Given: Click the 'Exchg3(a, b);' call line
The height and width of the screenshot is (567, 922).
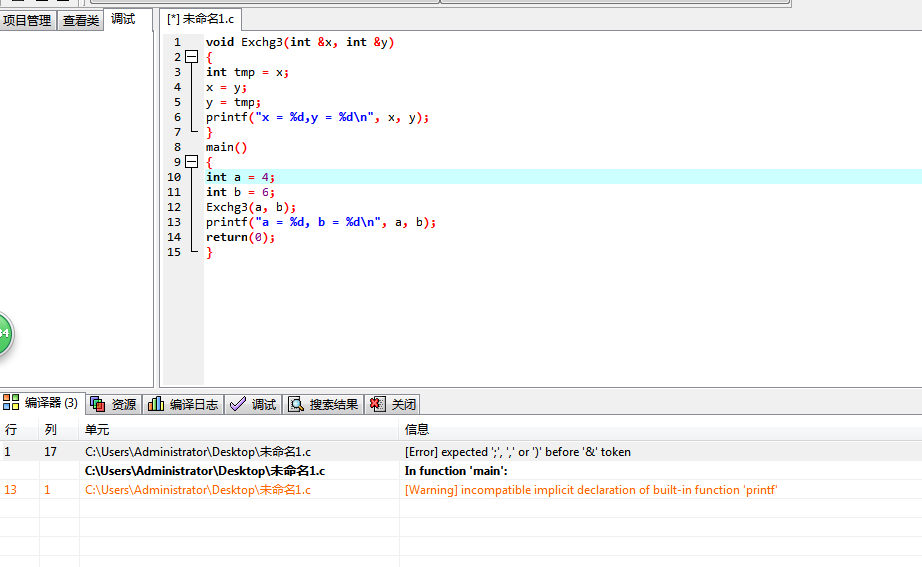Looking at the screenshot, I should point(251,207).
